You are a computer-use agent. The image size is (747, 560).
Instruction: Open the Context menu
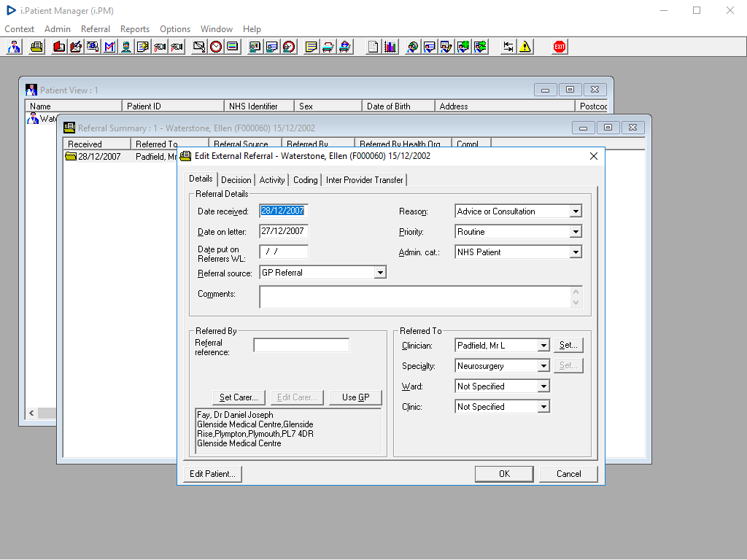(x=19, y=29)
